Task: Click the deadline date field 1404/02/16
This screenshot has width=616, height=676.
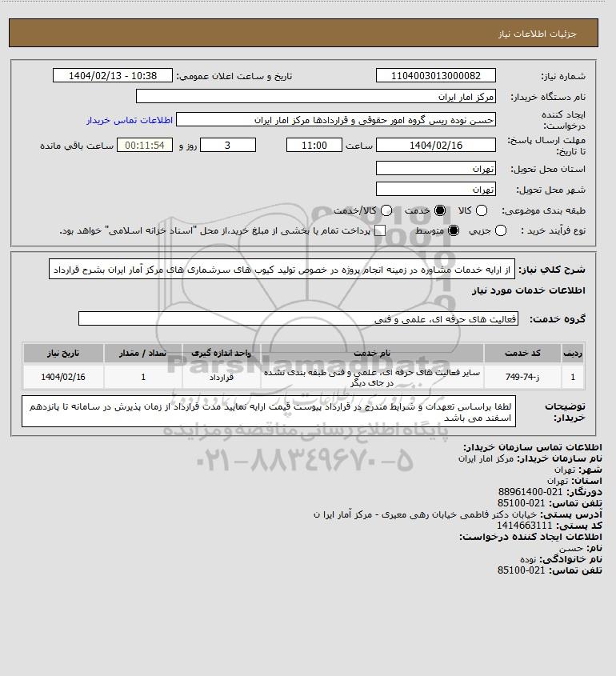Action: (436, 145)
